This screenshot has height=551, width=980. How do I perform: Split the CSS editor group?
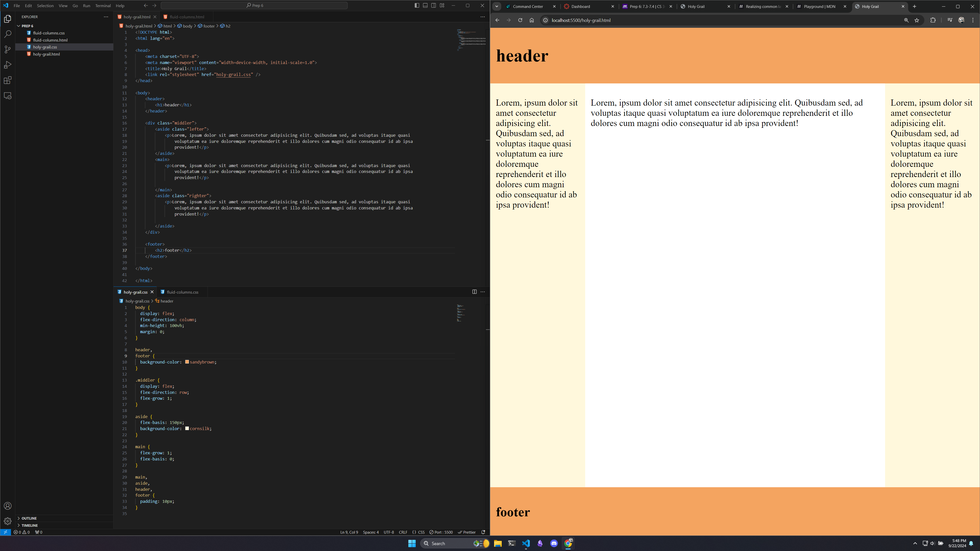tap(474, 292)
